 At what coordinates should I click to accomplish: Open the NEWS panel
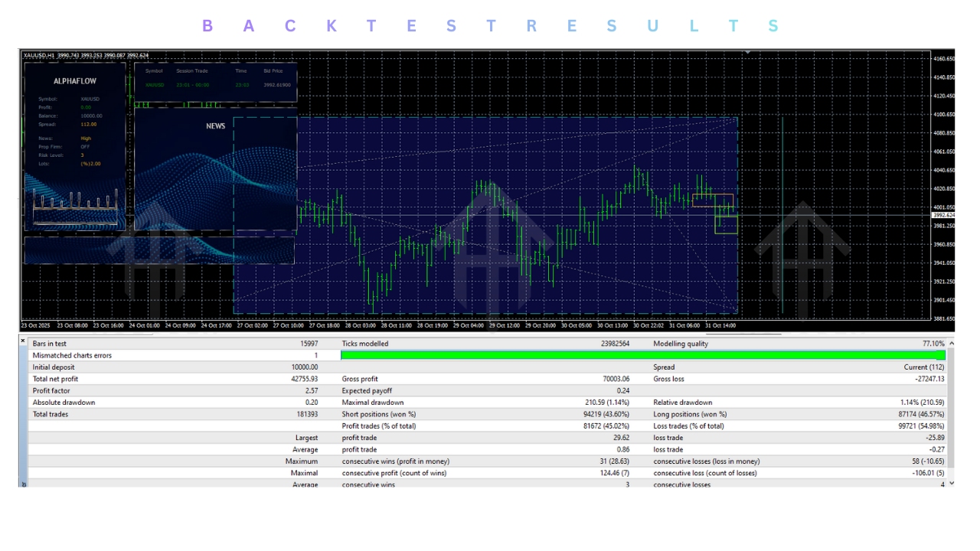tap(215, 126)
